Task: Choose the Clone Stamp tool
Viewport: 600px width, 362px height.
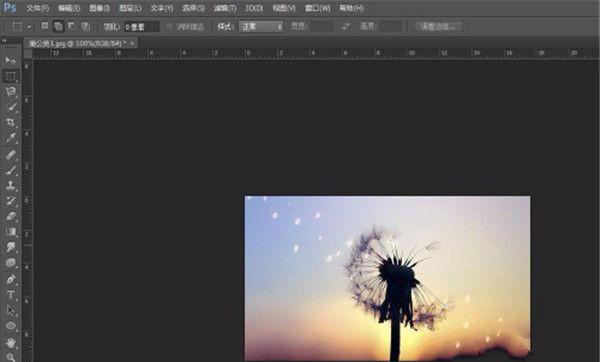Action: (x=10, y=186)
